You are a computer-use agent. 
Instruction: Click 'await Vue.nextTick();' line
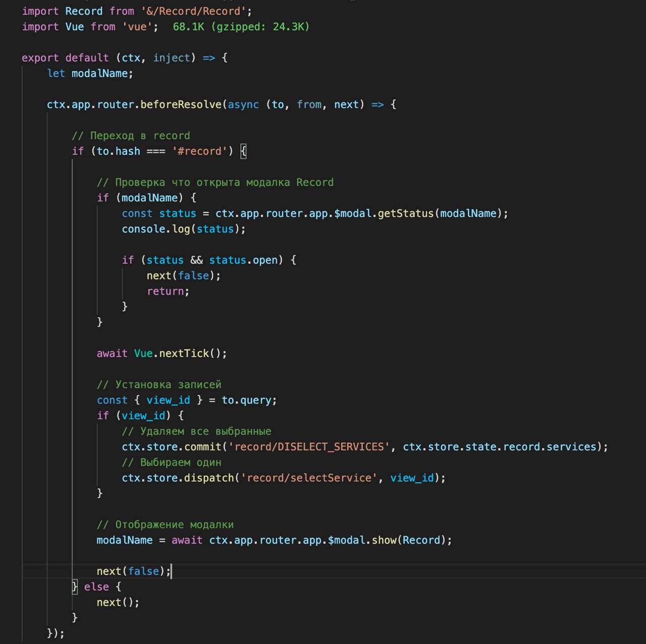tap(161, 354)
